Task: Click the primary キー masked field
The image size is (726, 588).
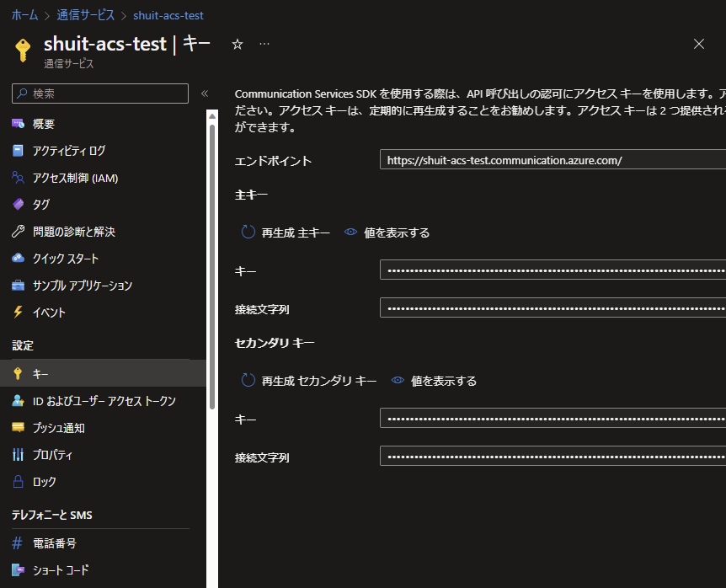Action: pos(553,270)
